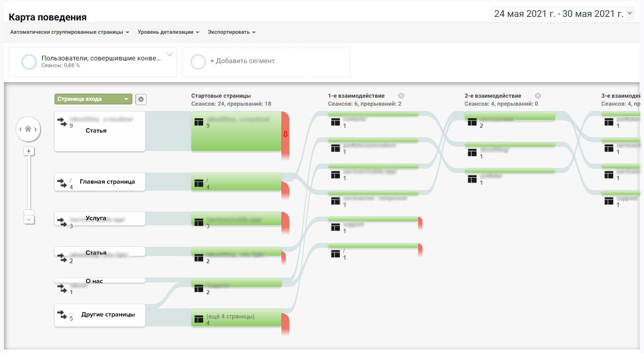Remove the 2-е взаимодействие column
644x353 pixels.
(538, 96)
